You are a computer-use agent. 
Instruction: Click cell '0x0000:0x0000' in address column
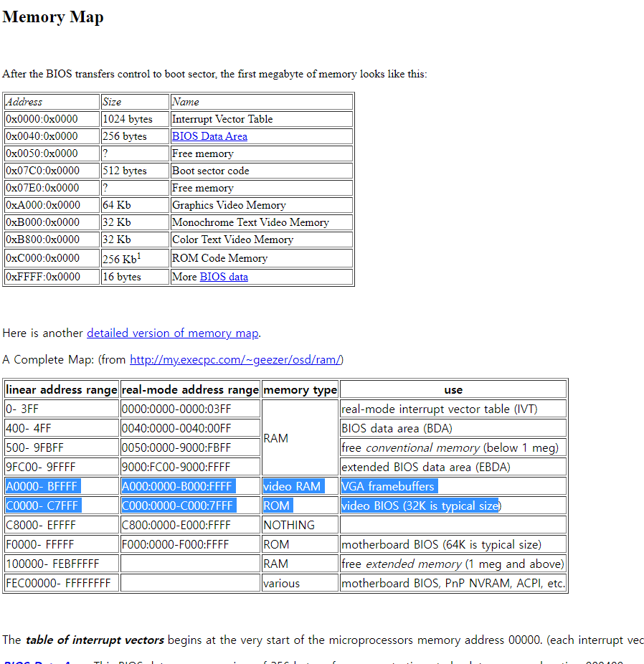point(52,119)
